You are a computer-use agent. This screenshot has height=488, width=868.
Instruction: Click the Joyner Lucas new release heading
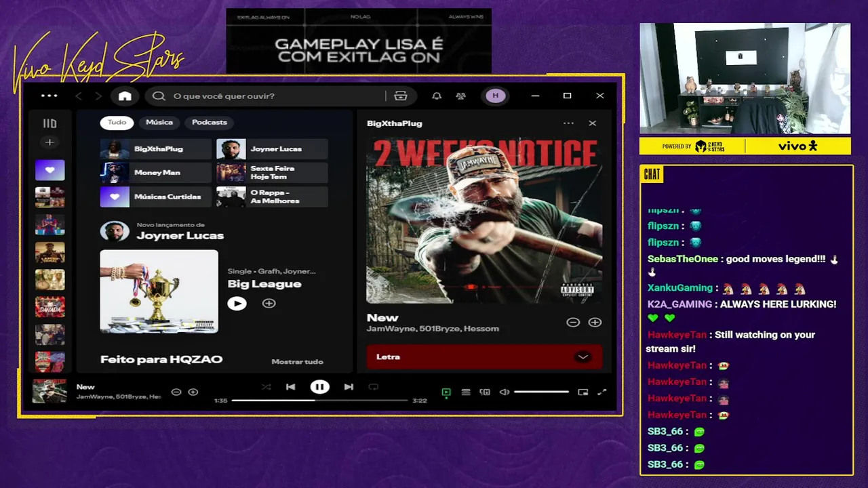(x=180, y=236)
